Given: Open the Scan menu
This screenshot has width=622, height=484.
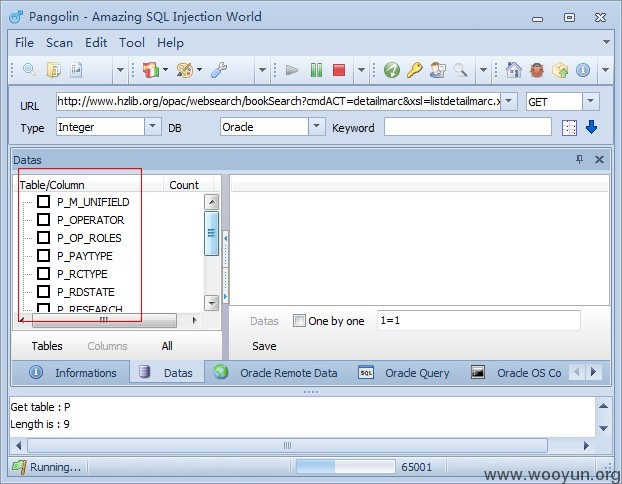Looking at the screenshot, I should pos(60,42).
